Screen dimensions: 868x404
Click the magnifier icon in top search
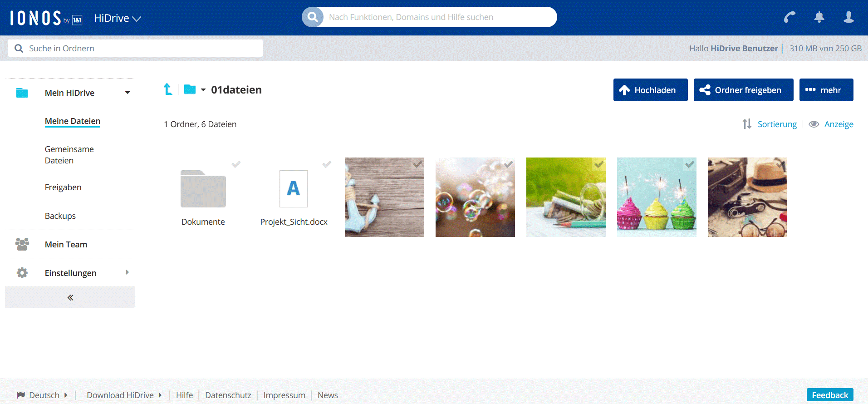[x=313, y=17]
